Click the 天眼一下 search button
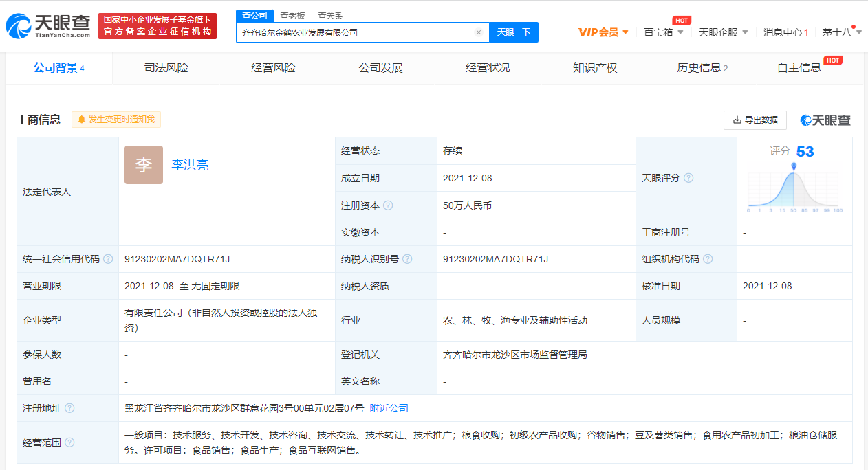 tap(514, 32)
